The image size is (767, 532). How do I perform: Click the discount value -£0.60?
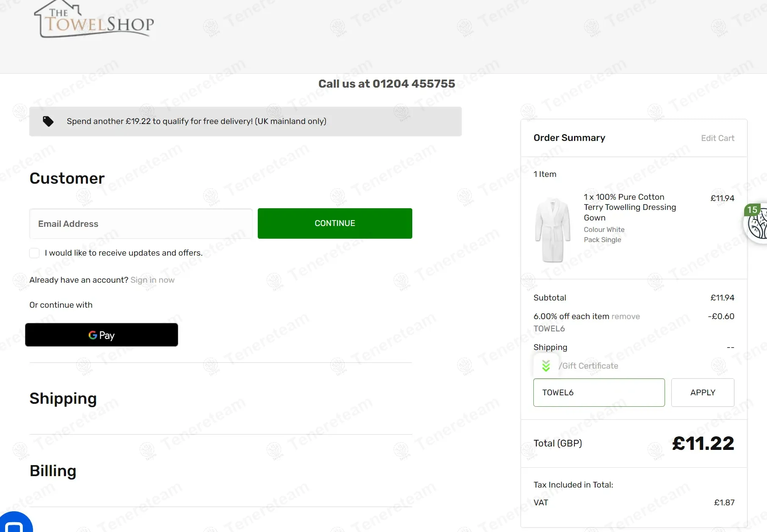click(721, 316)
